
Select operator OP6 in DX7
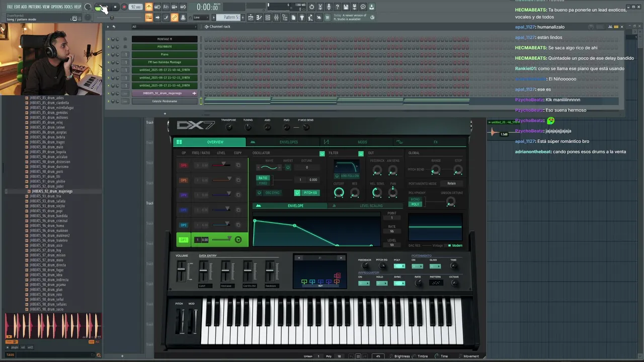[183, 165]
